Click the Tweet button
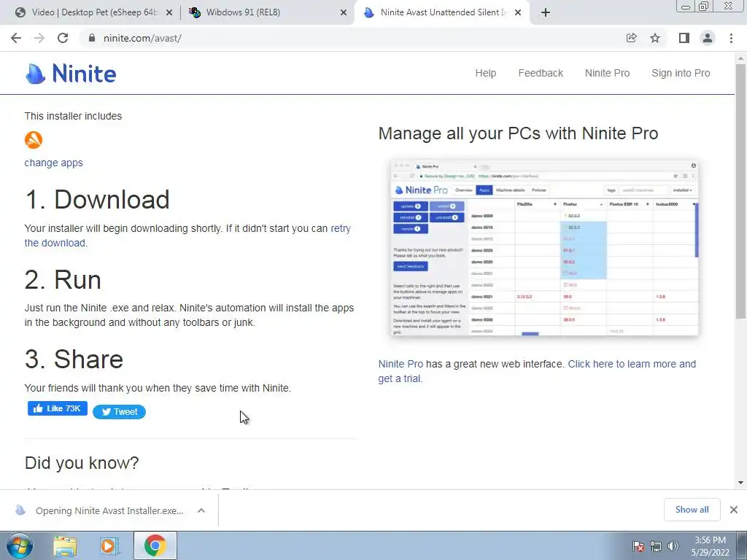Image resolution: width=747 pixels, height=560 pixels. pyautogui.click(x=119, y=412)
